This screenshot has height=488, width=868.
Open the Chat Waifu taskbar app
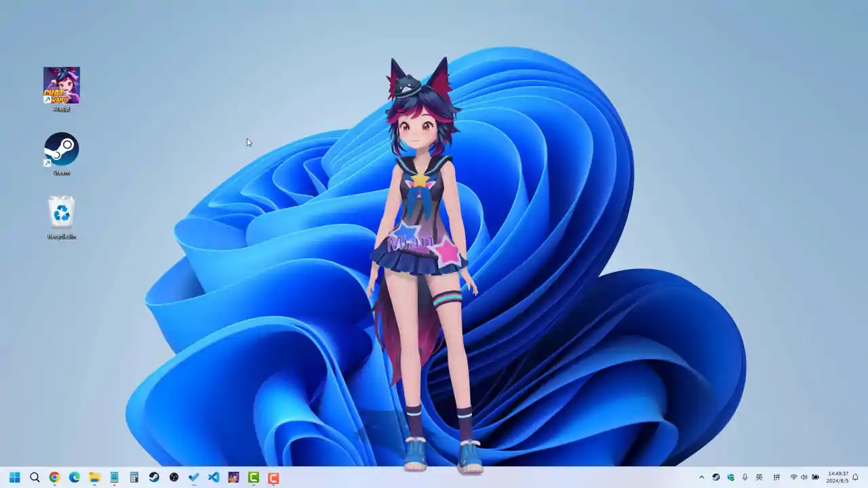tap(234, 477)
